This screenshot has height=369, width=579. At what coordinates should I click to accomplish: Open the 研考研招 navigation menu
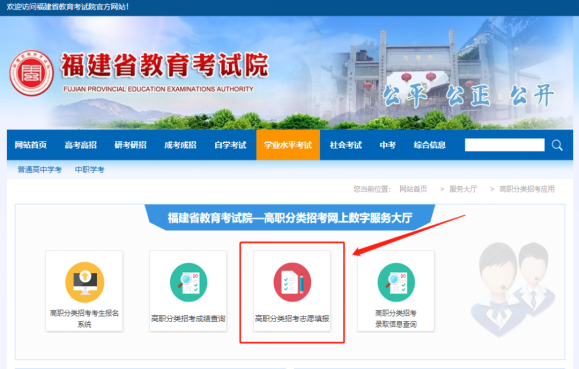click(x=130, y=145)
